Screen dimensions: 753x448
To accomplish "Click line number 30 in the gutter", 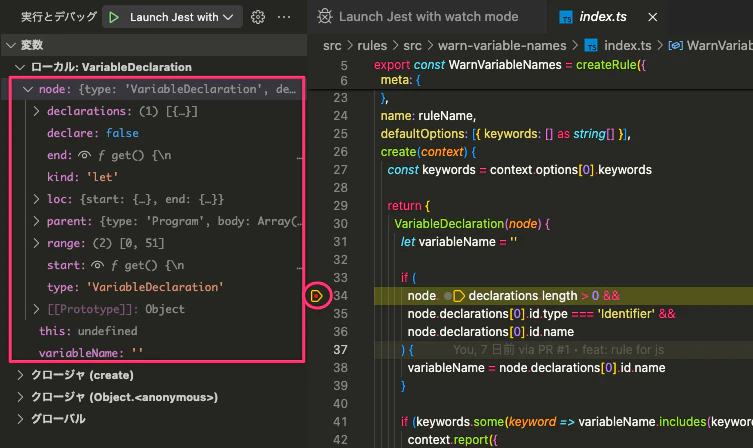I will (x=340, y=224).
